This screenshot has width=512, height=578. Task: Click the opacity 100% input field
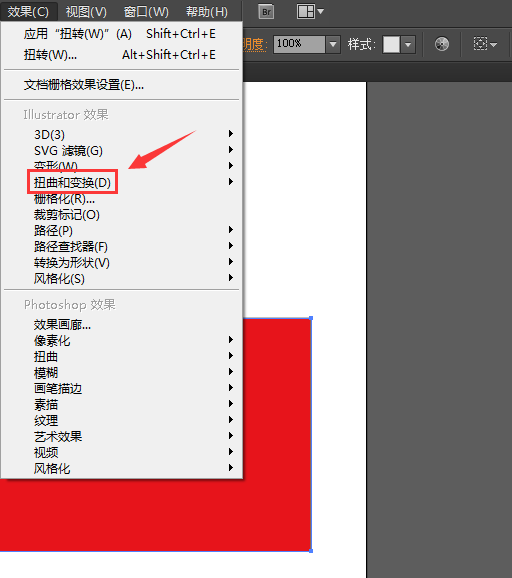click(x=299, y=44)
